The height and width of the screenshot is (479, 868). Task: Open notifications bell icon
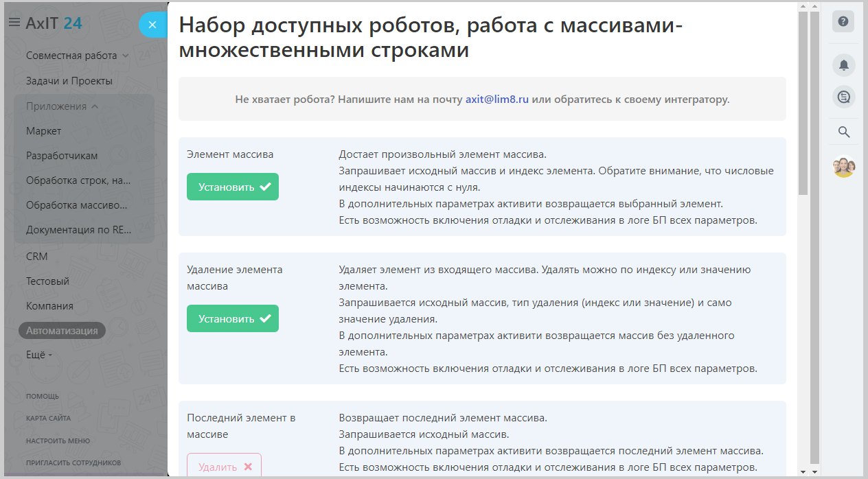coord(843,65)
